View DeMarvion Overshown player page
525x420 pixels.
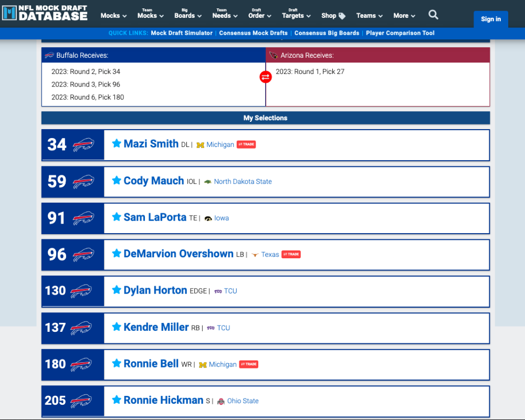point(178,254)
